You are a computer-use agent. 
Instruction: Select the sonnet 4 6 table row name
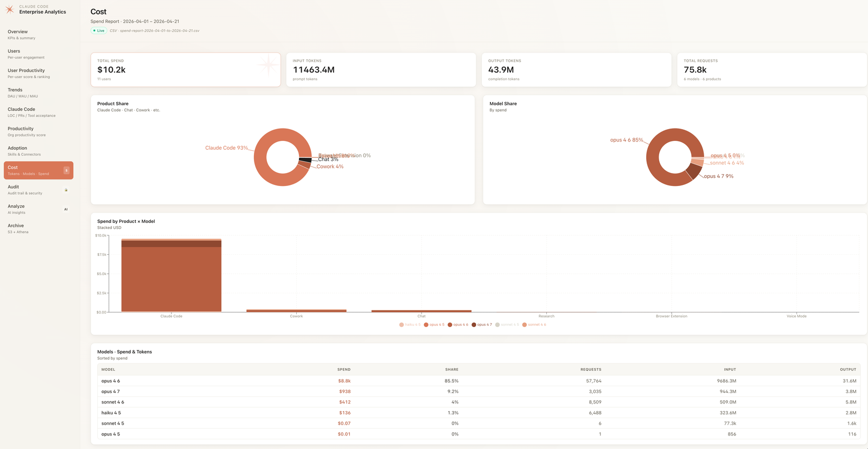click(x=113, y=402)
